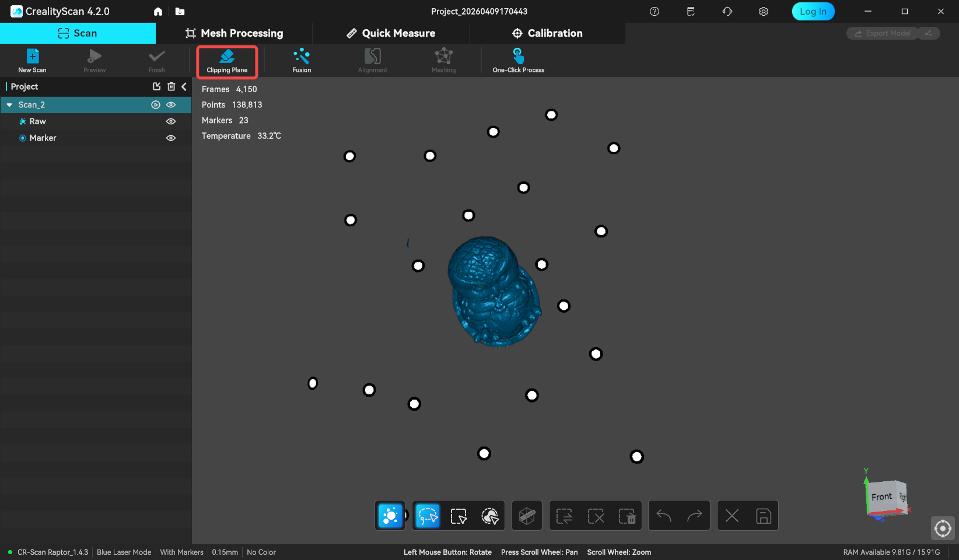Switch to the Mesh Processing tab
Viewport: 959px width, 560px height.
tap(234, 33)
